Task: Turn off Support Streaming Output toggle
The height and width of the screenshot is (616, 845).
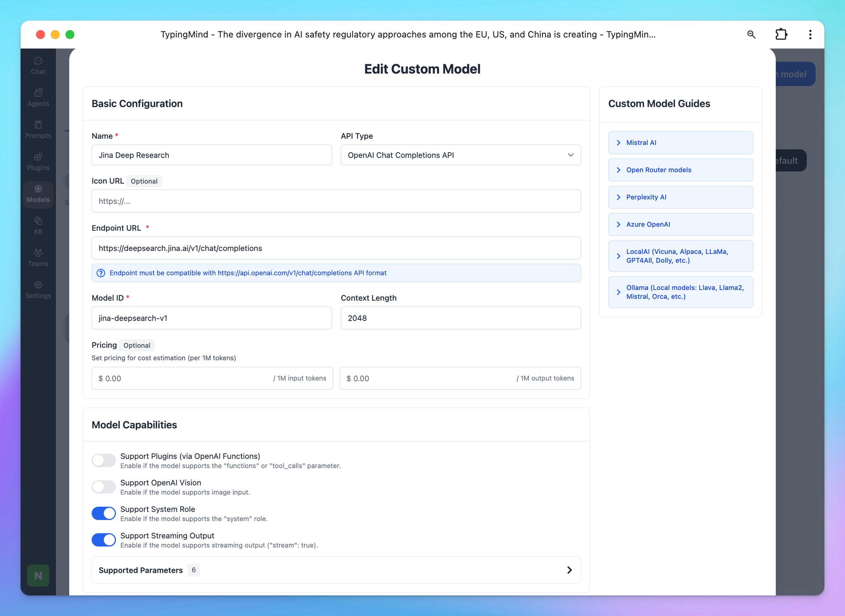Action: (104, 540)
